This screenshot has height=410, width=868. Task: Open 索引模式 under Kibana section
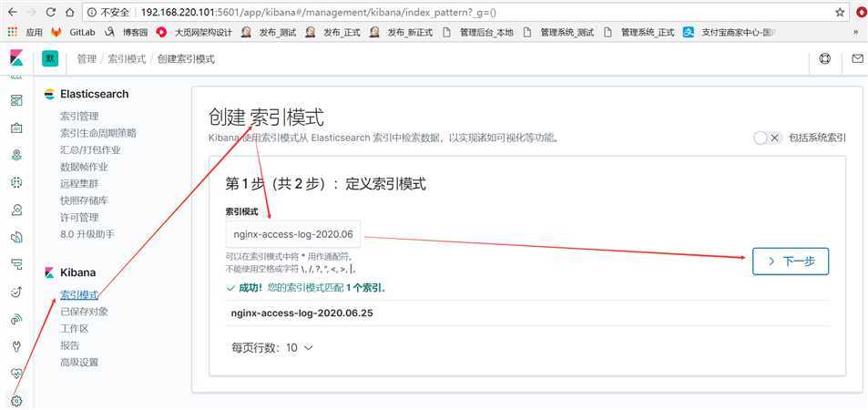[x=79, y=295]
